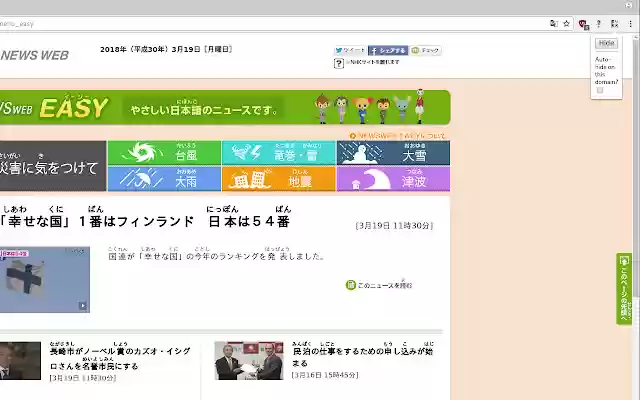Open the uBlock shield extension icon
This screenshot has height=400, width=640.
pos(583,24)
